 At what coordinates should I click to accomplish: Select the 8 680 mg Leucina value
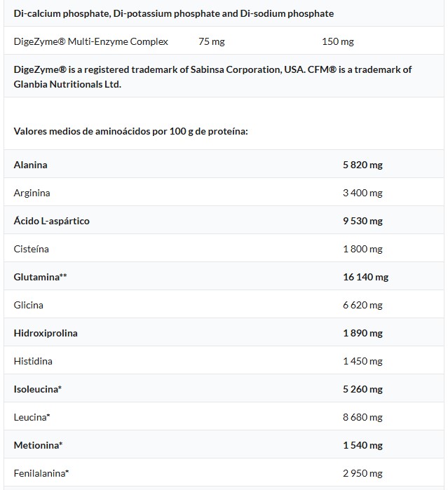(x=362, y=417)
